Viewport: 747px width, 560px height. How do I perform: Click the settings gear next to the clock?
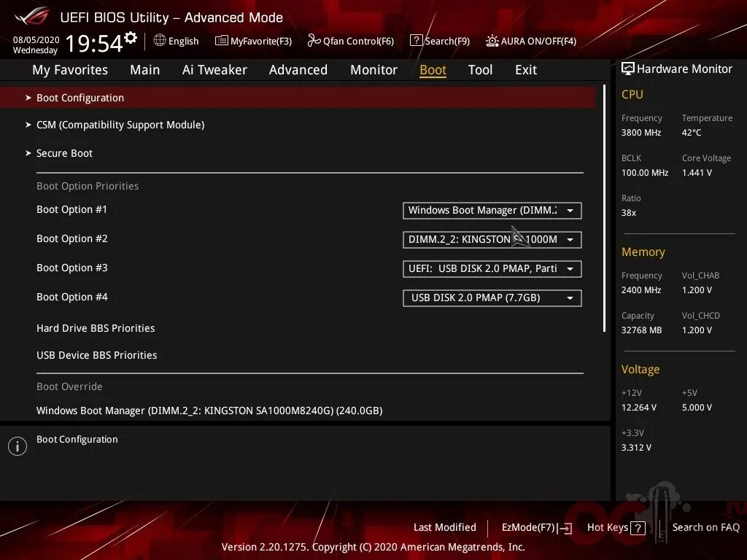pyautogui.click(x=131, y=38)
